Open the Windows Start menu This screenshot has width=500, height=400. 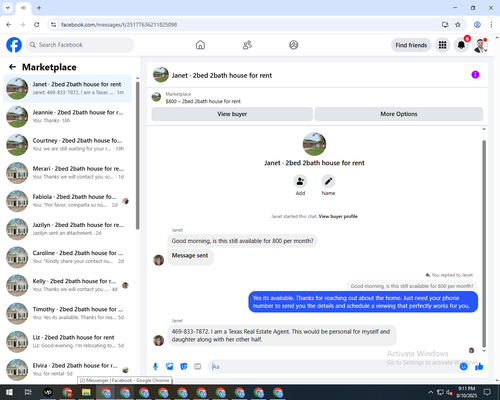[9, 392]
